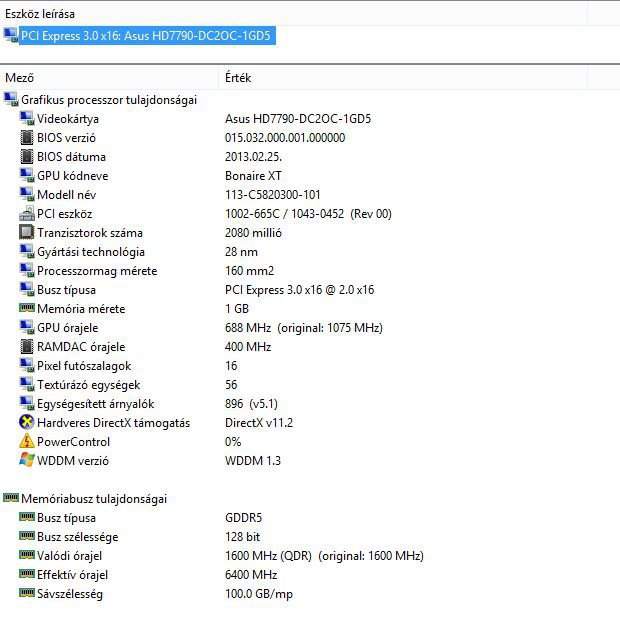Click the RAMDAC órajele chip icon
This screenshot has width=620, height=621.
(27, 347)
